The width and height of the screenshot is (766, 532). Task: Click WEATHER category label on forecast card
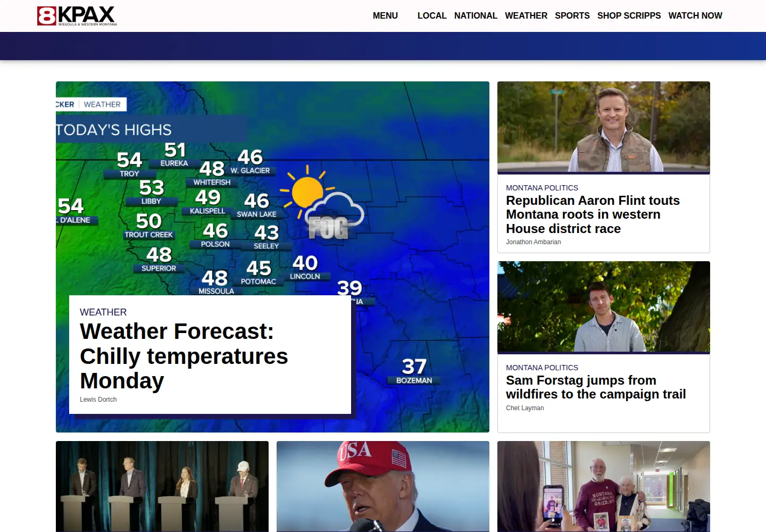tap(103, 312)
